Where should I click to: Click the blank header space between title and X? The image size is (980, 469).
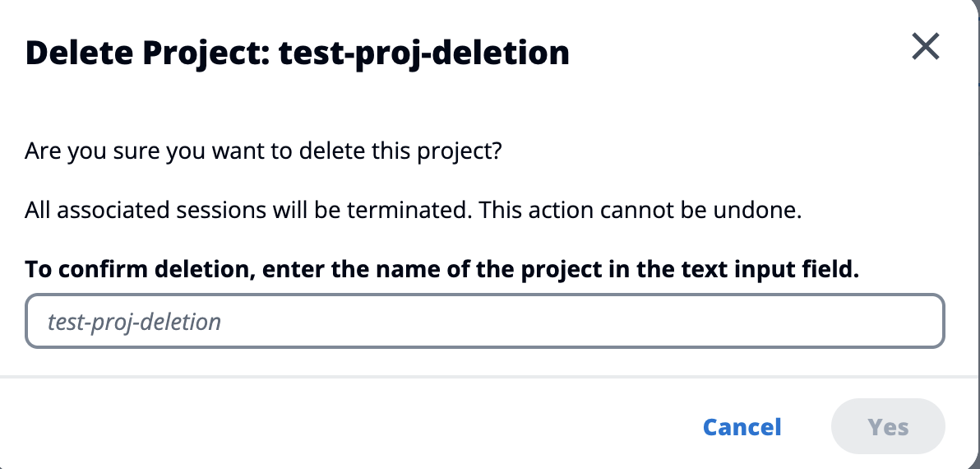[x=740, y=53]
